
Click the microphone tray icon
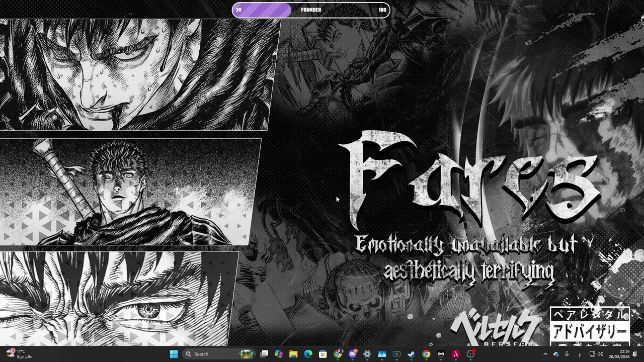point(567,354)
